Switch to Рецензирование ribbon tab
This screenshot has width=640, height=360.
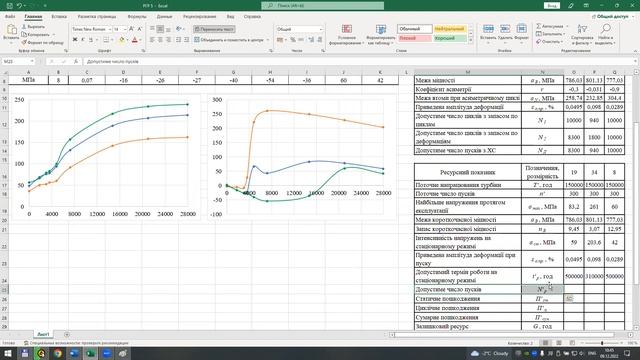[x=200, y=17]
